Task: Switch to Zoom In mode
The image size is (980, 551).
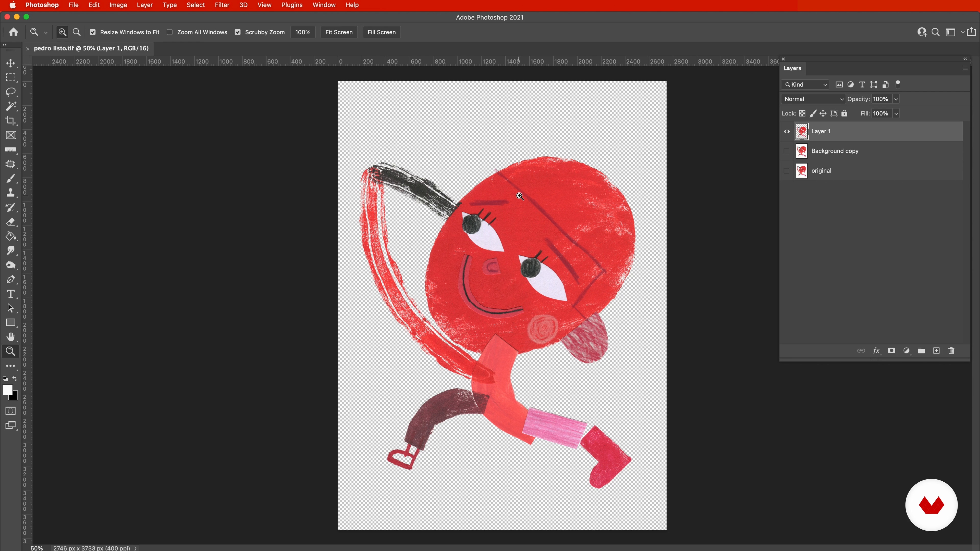Action: (62, 32)
